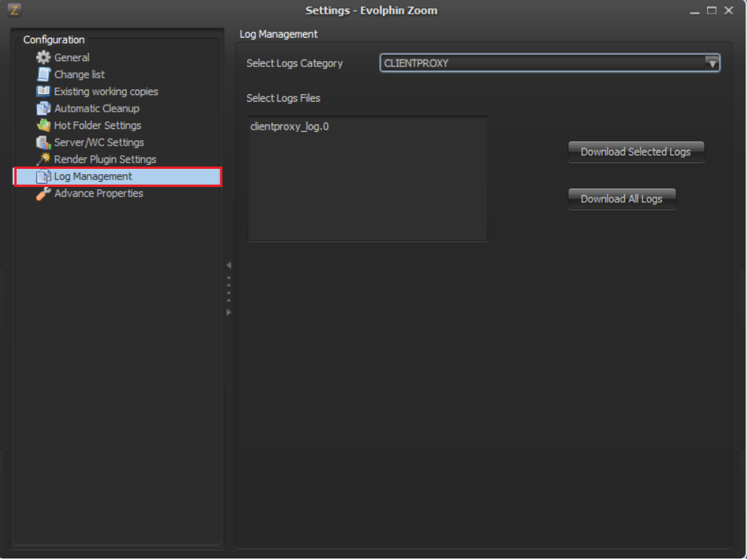Open Existing working copies settings
747x560 pixels.
[106, 91]
